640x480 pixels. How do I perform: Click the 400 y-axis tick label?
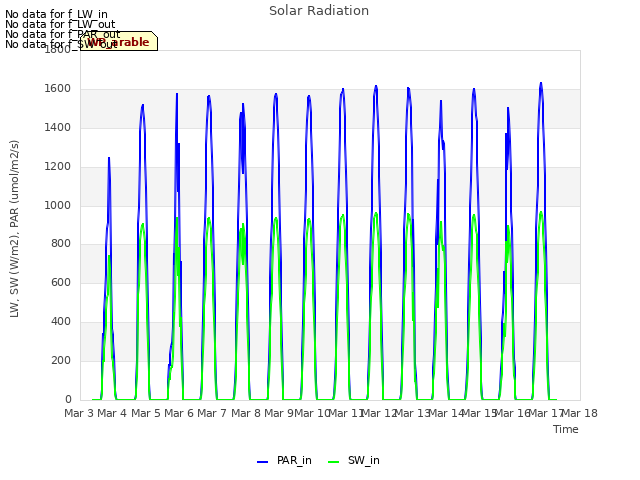coord(61,322)
